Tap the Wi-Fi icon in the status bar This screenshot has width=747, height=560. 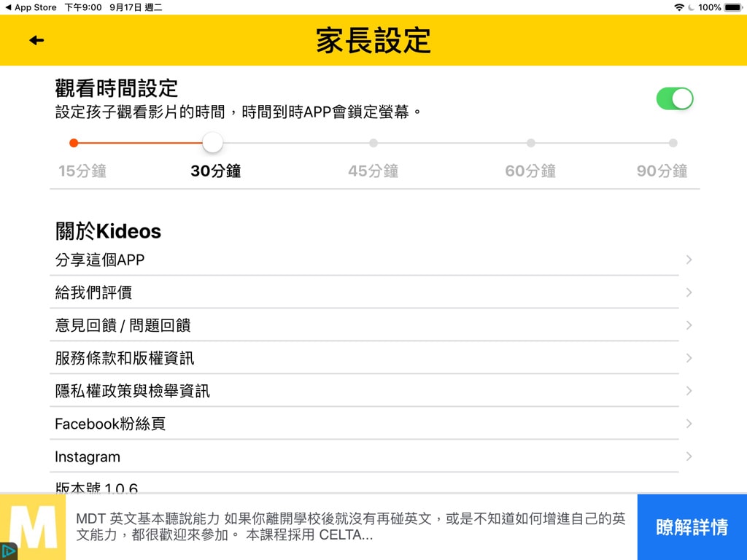(679, 7)
